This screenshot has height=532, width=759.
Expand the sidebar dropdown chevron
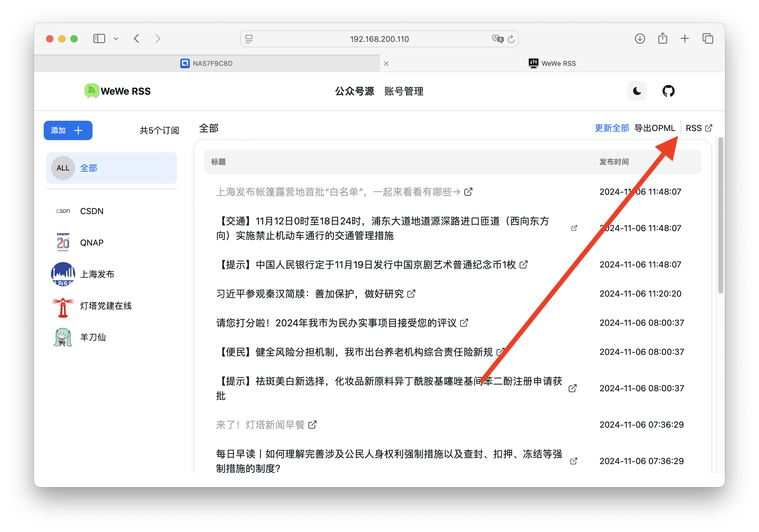click(x=116, y=39)
